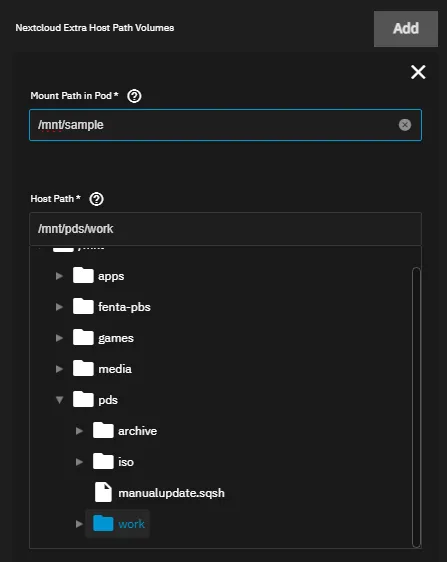Choose the media tree entry
This screenshot has height=562, width=447.
115,369
